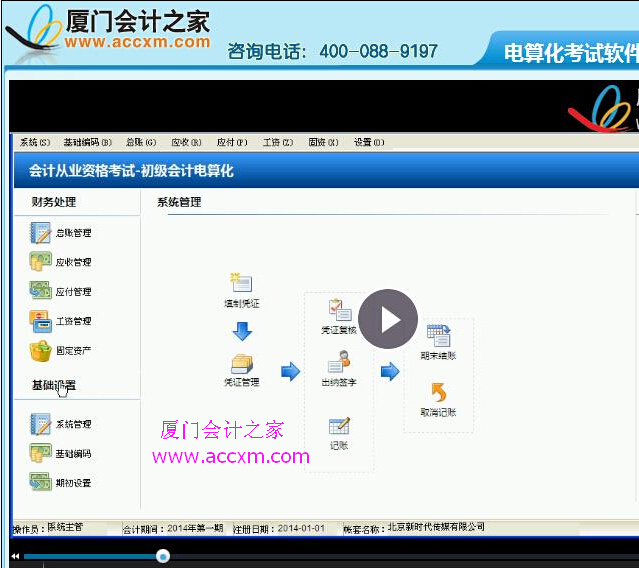Click the 操作员 status bar entry
Viewport: 639px width, 568px height.
click(x=48, y=528)
